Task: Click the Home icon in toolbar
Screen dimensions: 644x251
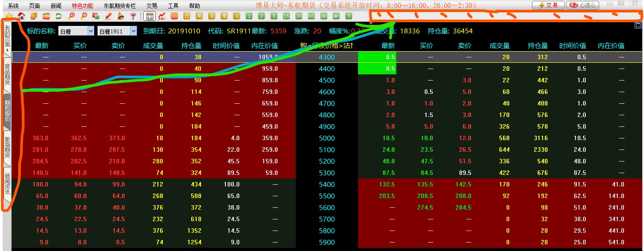Action: pyautogui.click(x=21, y=16)
